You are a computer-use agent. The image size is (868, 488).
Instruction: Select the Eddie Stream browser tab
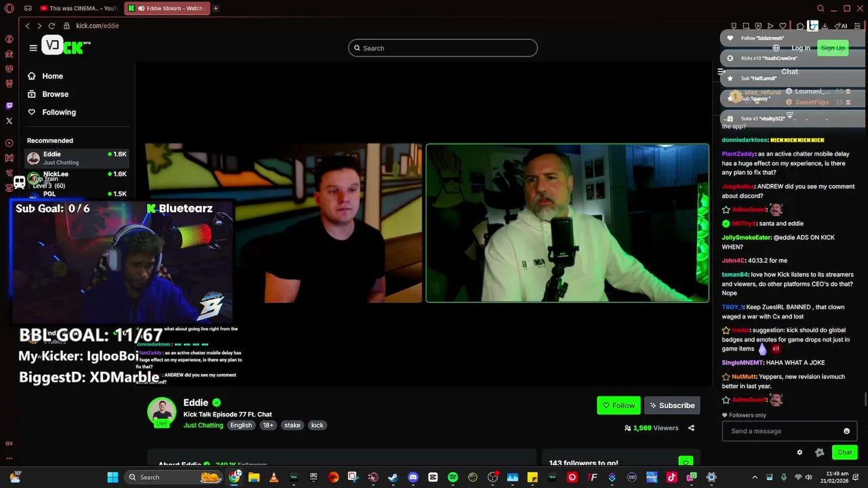(167, 8)
